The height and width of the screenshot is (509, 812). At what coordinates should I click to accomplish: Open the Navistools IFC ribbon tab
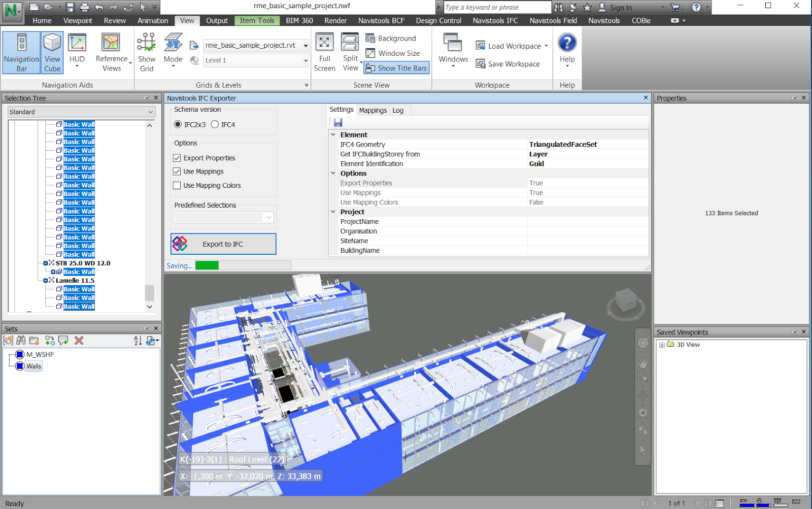tap(495, 21)
